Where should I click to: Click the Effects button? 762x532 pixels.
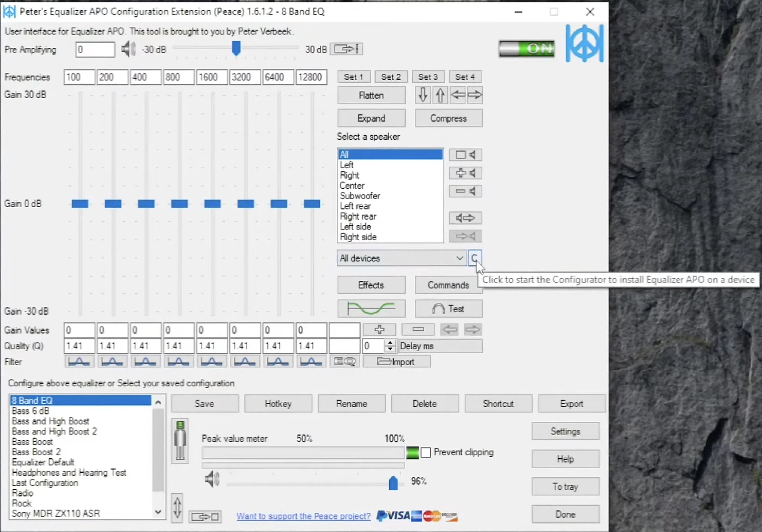[371, 285]
